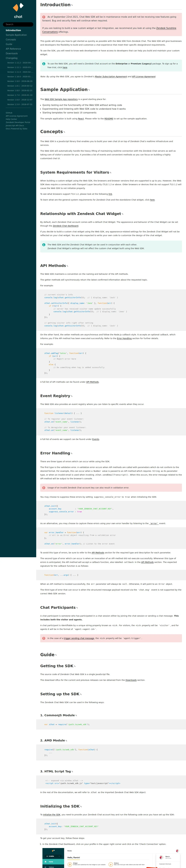Screen dimensions: 186x868
Task: Click the Zendesk Chat logo in the sidebar
Action: tap(18, 10)
